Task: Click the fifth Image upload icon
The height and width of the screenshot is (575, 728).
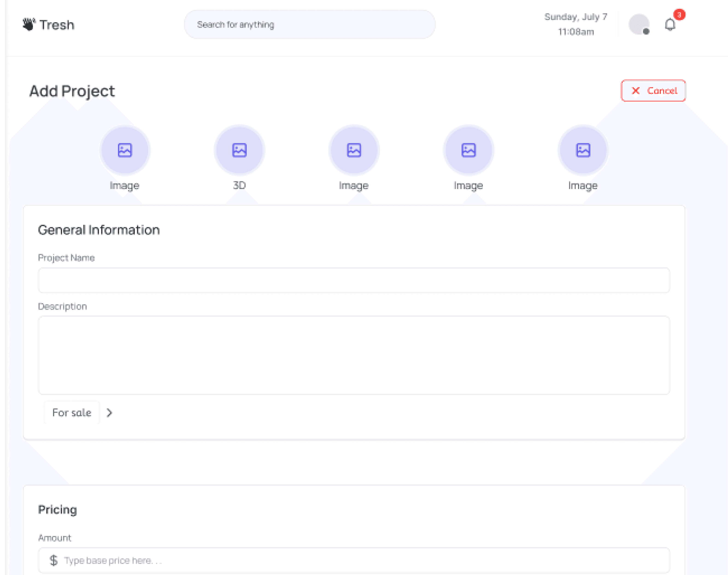Action: tap(583, 150)
